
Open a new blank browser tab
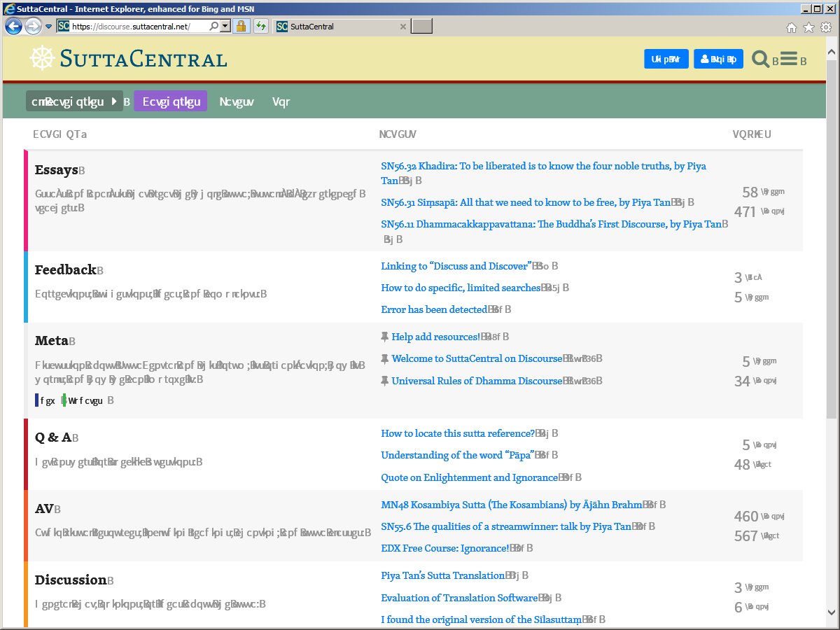[x=422, y=27]
